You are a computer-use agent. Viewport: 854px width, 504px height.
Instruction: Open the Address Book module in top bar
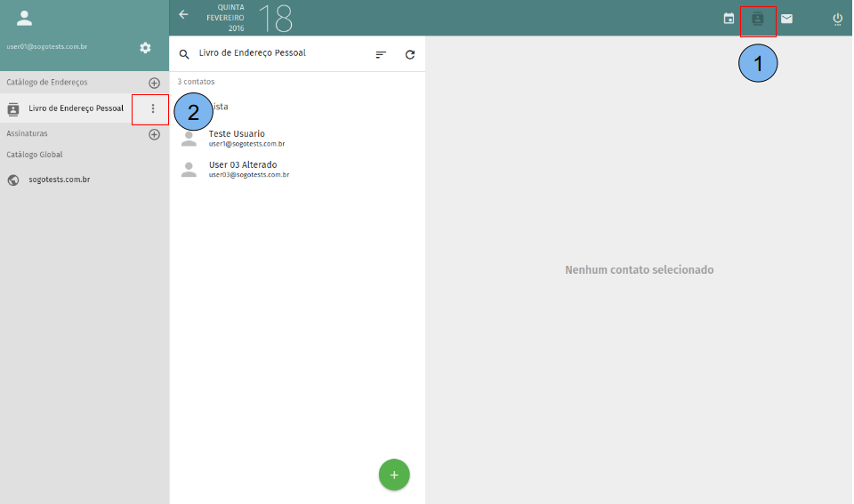pyautogui.click(x=758, y=19)
